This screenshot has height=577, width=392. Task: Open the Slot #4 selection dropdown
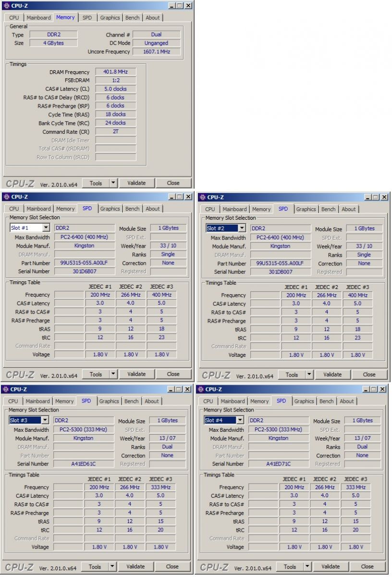tap(240, 420)
